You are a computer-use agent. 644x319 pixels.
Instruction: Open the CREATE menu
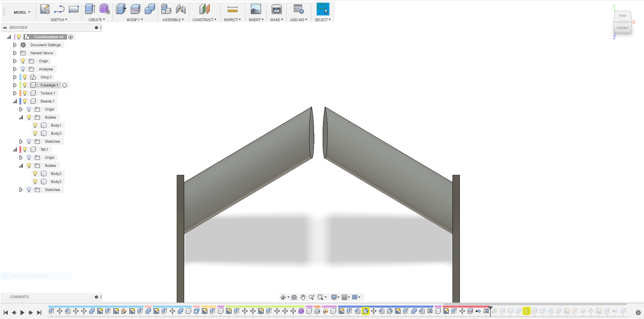tap(97, 20)
